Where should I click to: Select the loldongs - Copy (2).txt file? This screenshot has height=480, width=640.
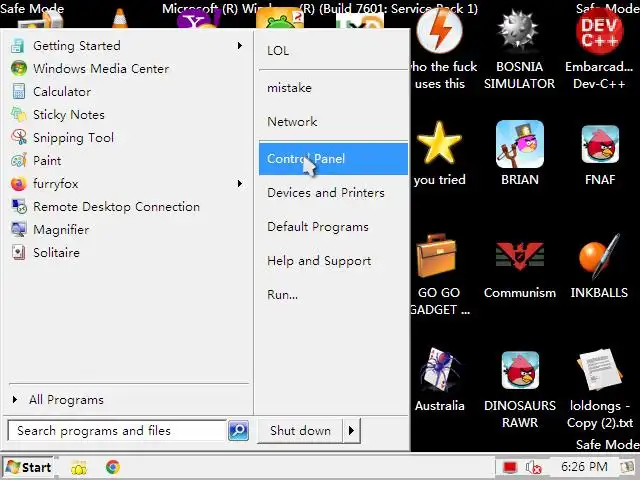point(600,370)
